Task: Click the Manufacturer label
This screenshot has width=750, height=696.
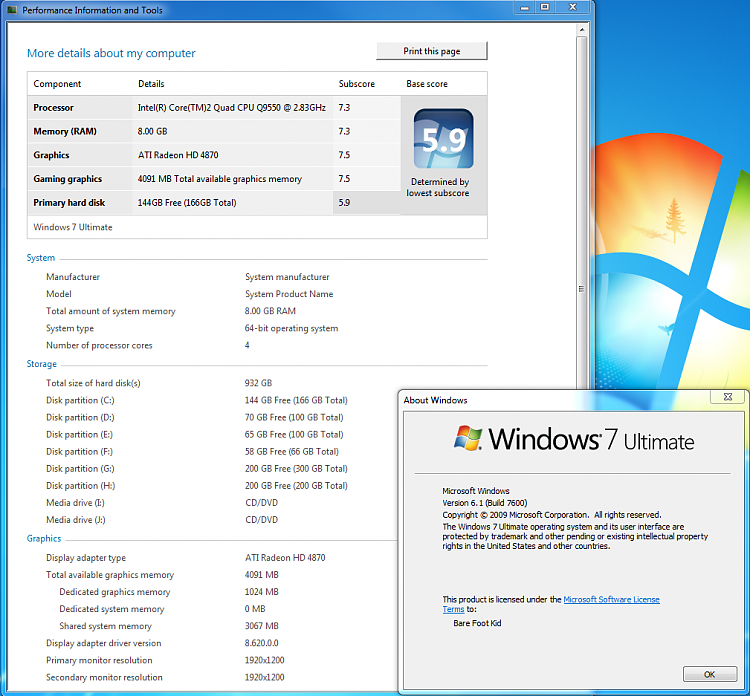Action: 73,277
